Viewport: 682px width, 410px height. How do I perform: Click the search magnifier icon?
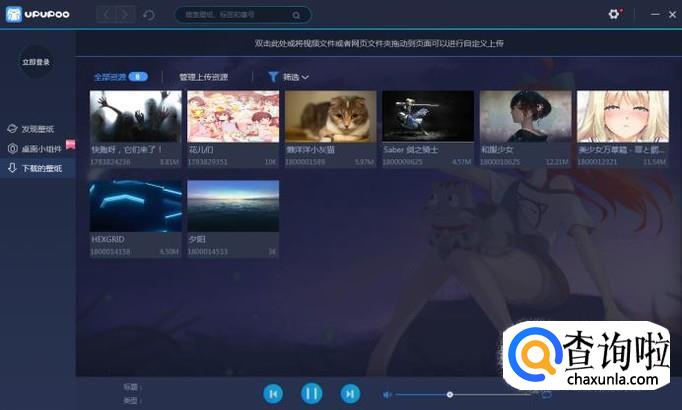[x=296, y=15]
